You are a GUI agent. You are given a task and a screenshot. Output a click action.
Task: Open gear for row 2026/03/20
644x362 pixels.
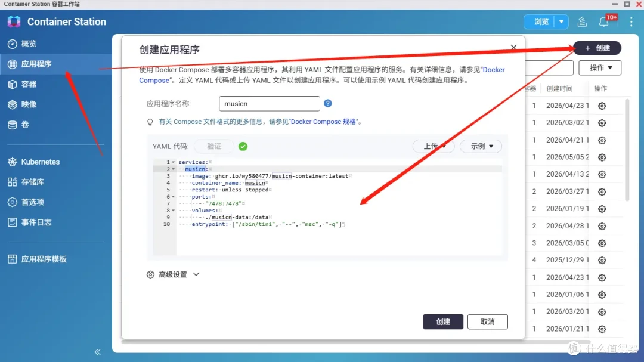coord(602,313)
